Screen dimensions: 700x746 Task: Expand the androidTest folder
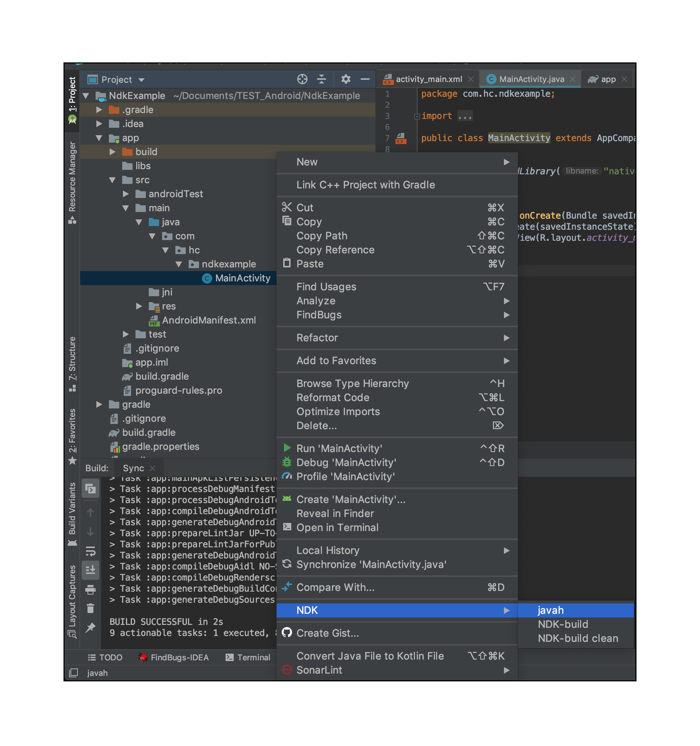(126, 194)
